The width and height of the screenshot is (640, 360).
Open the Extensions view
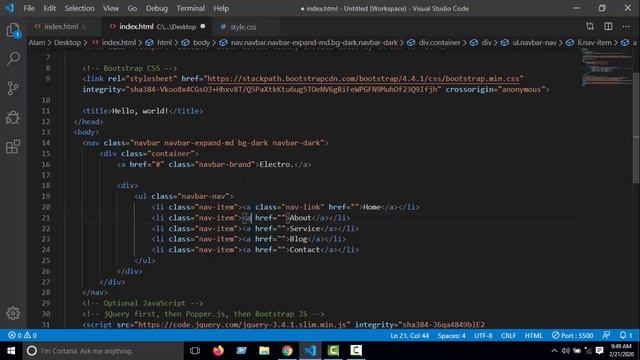(13, 147)
